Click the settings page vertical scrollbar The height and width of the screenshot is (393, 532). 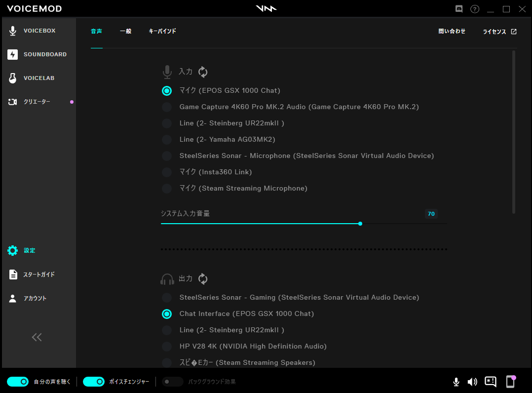[514, 132]
